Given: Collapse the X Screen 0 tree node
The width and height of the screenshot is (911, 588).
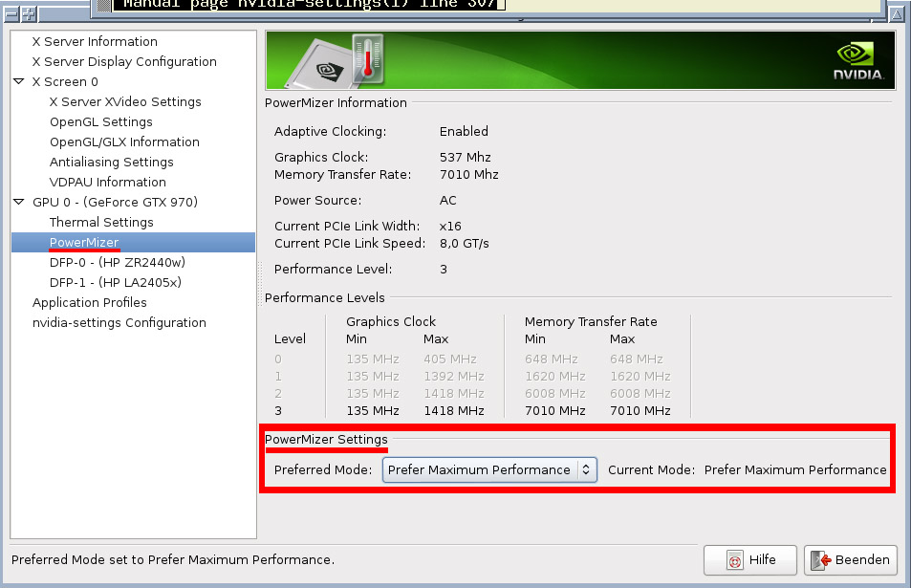Looking at the screenshot, I should [19, 81].
